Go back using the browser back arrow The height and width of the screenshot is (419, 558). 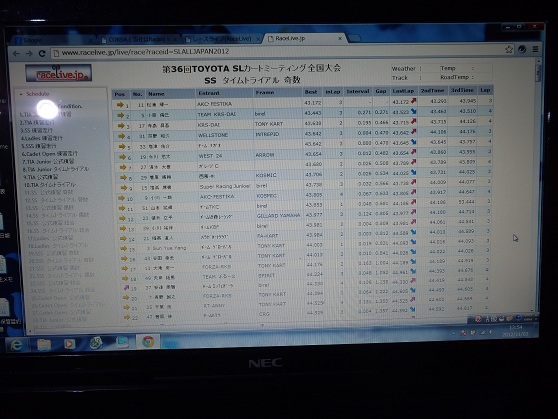coord(16,54)
